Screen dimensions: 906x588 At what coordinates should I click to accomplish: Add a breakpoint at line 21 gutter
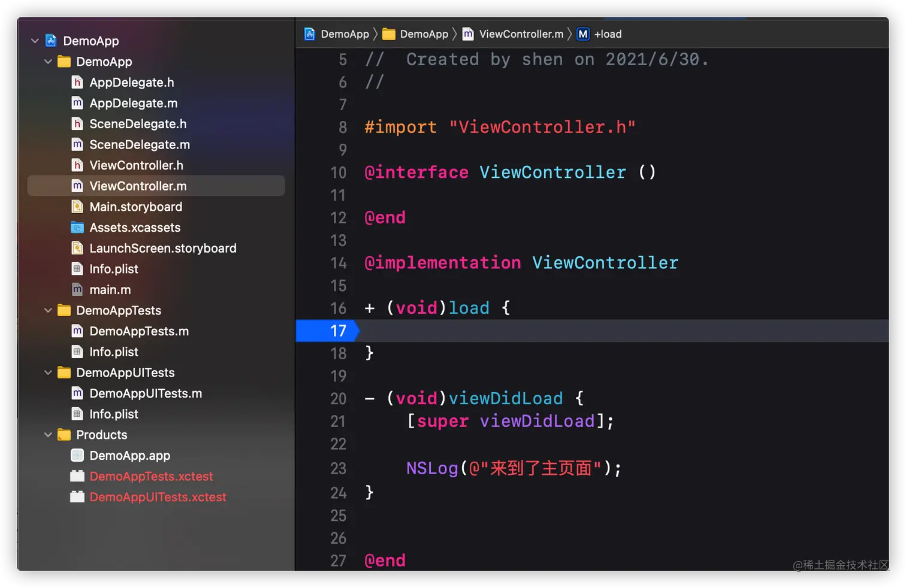click(x=339, y=422)
